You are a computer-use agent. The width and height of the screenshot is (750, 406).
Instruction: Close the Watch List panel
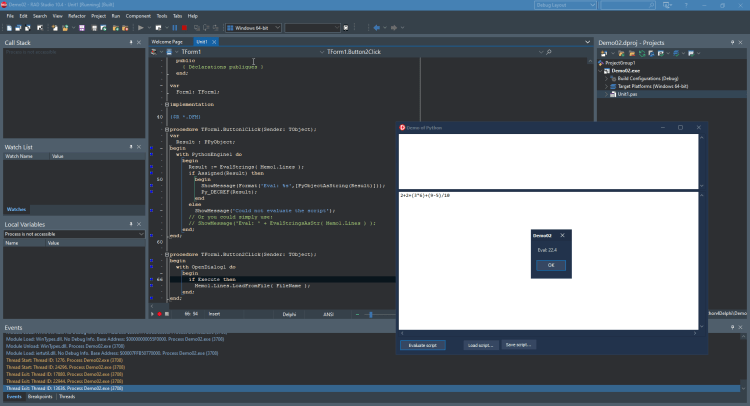(139, 147)
